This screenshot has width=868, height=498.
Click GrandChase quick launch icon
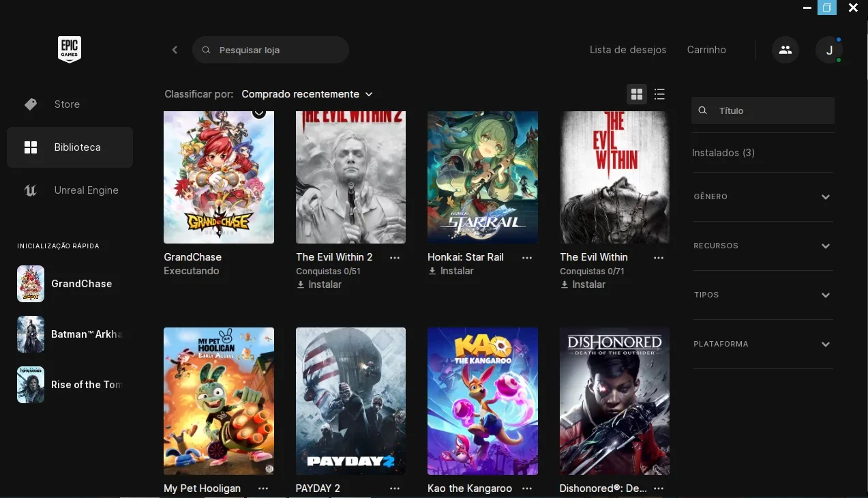(x=31, y=284)
